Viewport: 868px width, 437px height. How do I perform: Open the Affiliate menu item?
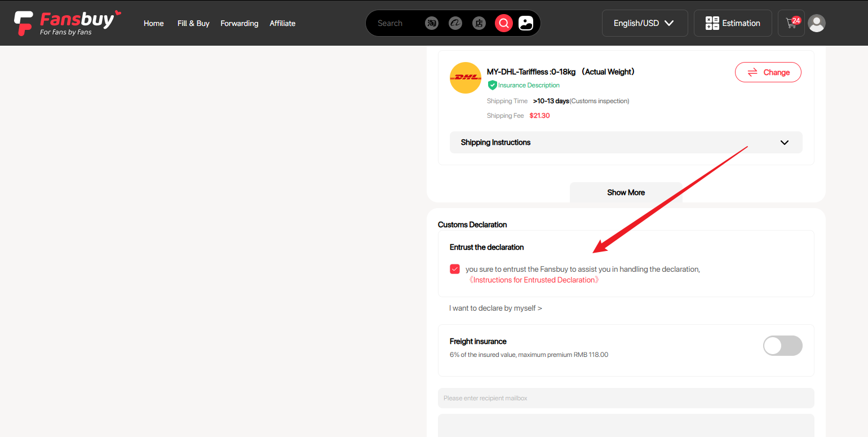pyautogui.click(x=282, y=23)
